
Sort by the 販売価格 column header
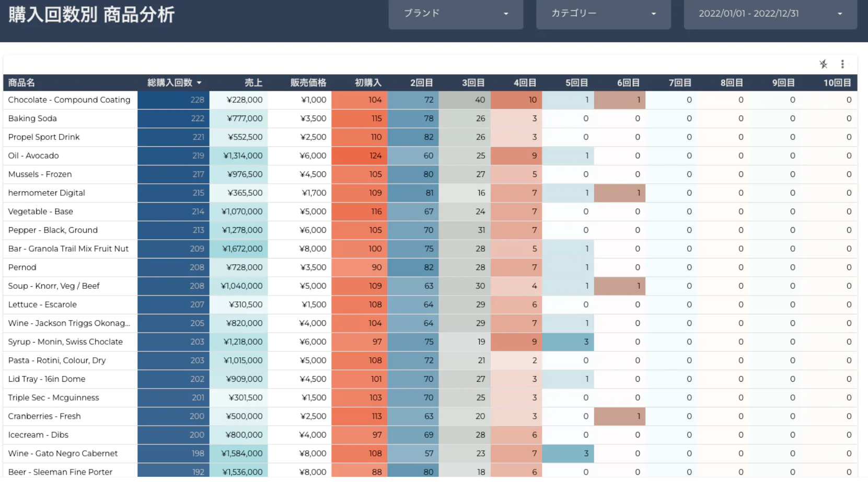point(308,83)
